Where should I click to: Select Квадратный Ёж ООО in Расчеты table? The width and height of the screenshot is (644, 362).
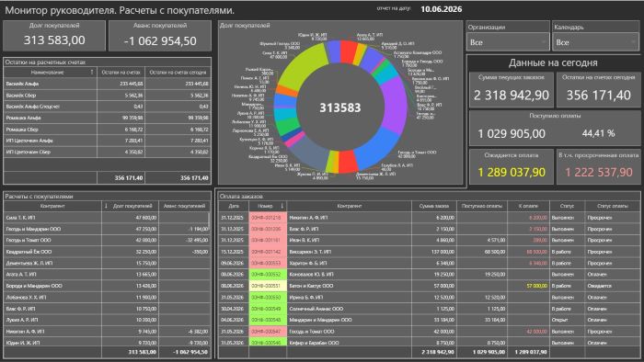coord(108,252)
